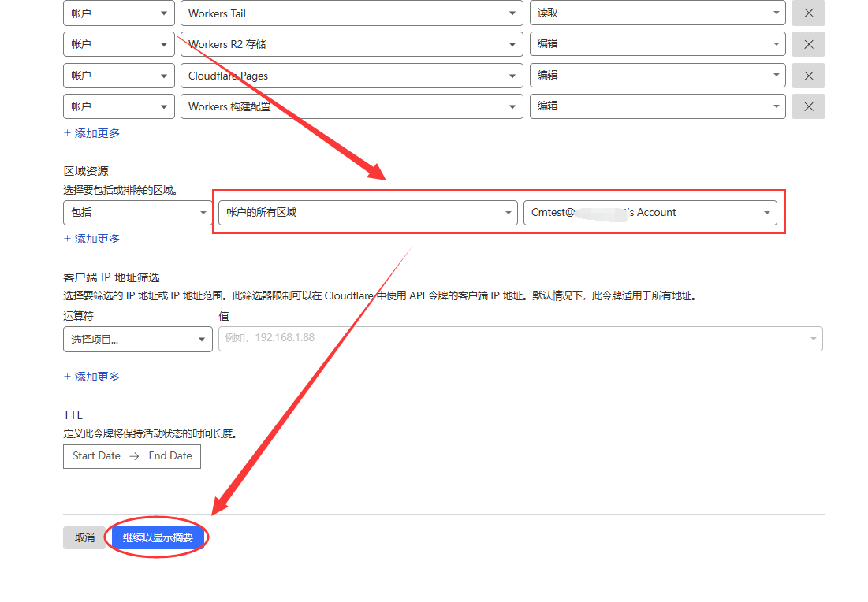This screenshot has height=602, width=868.
Task: Open Workers R2 存储 access level dropdown
Action: click(657, 44)
